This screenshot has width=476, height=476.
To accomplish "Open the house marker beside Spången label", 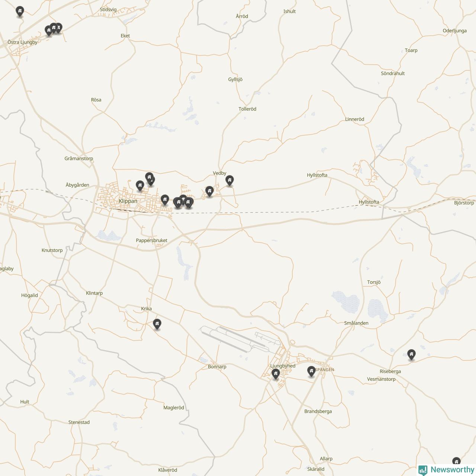I will pyautogui.click(x=311, y=371).
